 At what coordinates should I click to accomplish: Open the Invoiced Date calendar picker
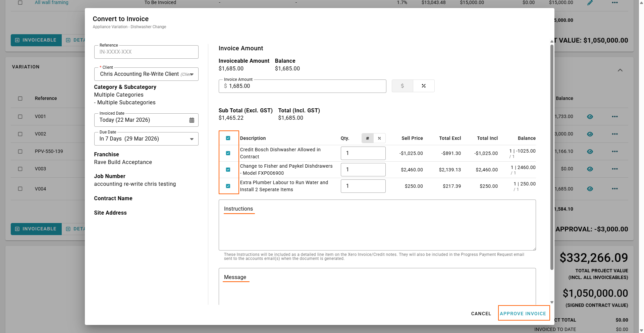point(192,120)
